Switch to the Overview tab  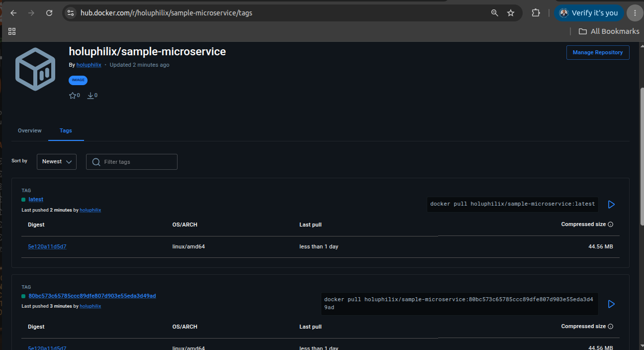30,130
